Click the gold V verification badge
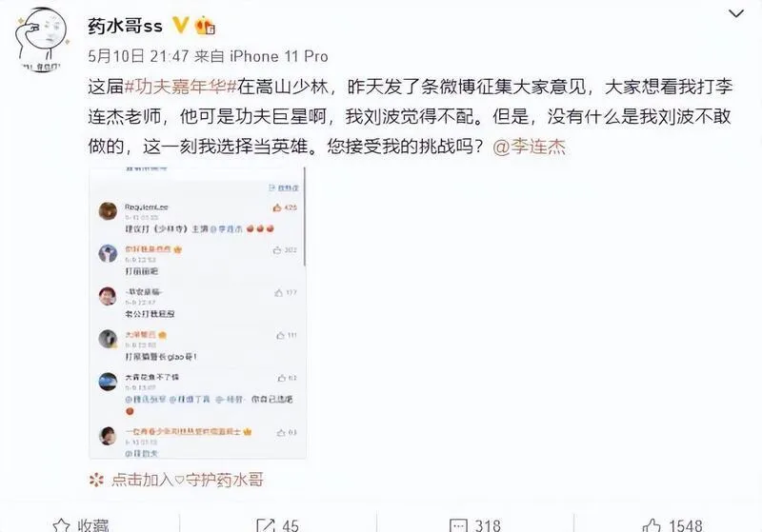This screenshot has height=532, width=762. (x=180, y=25)
